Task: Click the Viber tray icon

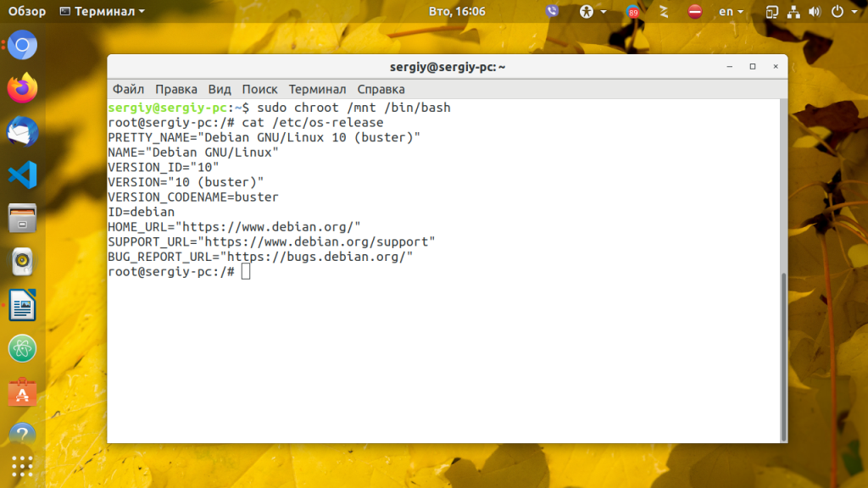Action: [553, 12]
